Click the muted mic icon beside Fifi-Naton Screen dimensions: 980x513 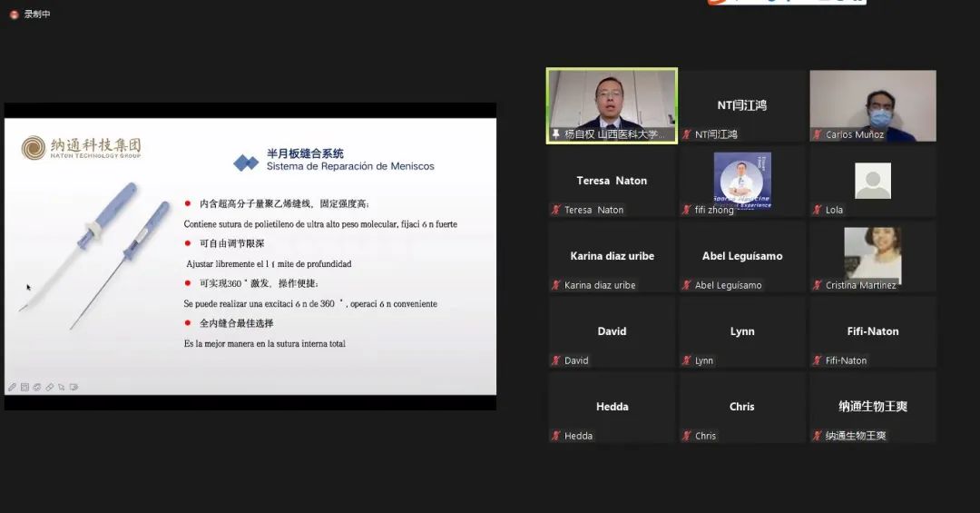click(x=817, y=360)
